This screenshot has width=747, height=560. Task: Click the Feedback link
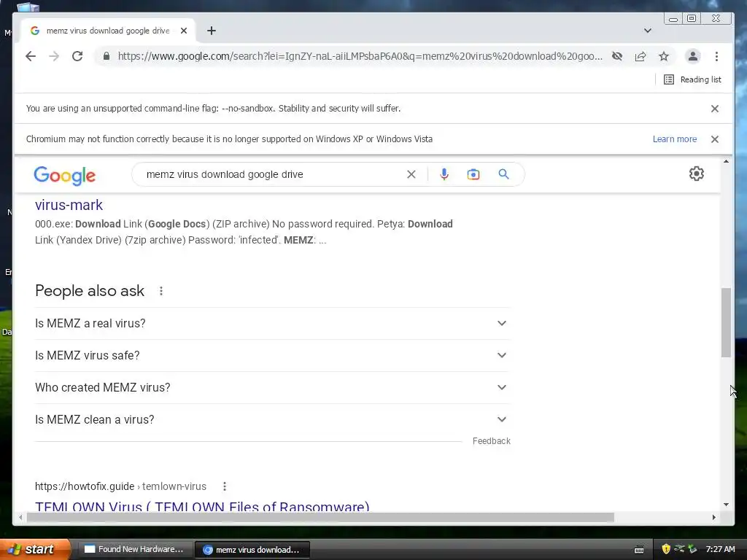click(491, 441)
